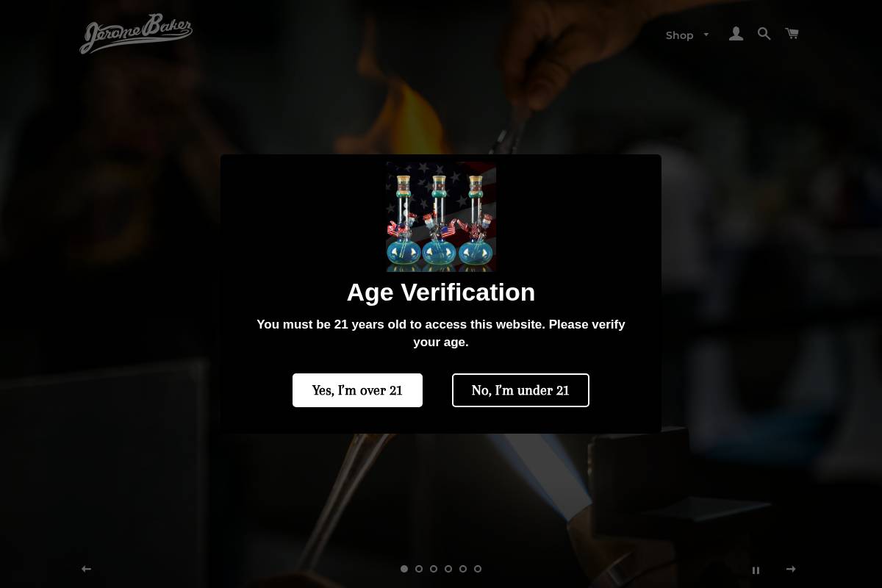Viewport: 882px width, 588px height.
Task: Click the Jerome Baker logo
Action: [x=136, y=34]
